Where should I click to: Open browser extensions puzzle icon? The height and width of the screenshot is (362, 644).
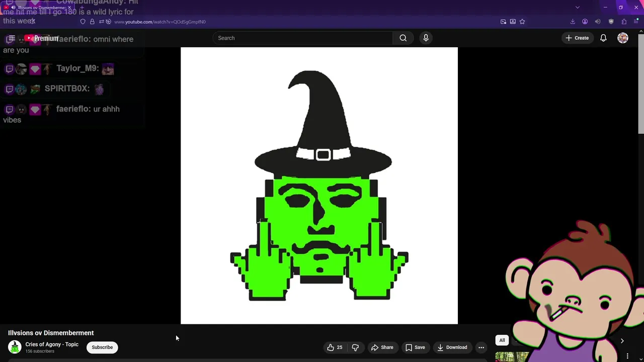(624, 22)
